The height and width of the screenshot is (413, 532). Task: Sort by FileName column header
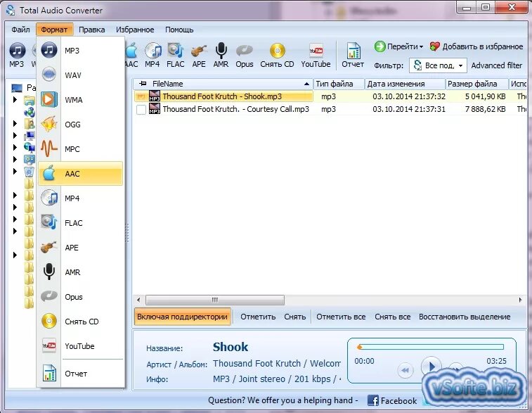point(223,84)
